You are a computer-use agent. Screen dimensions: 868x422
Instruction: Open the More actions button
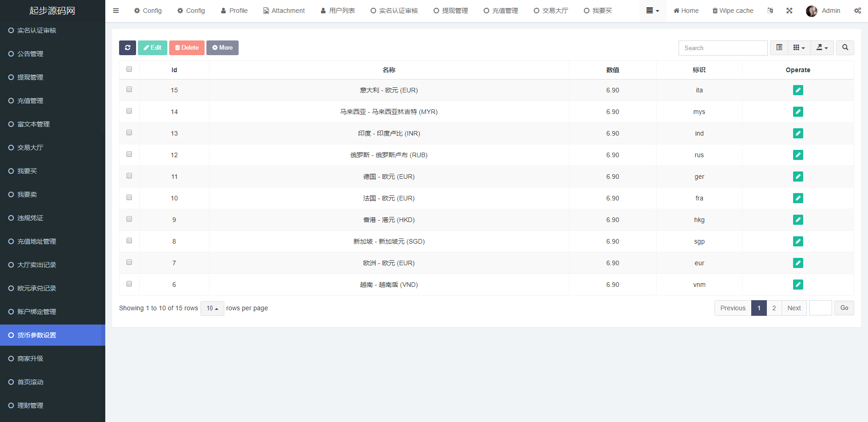tap(223, 48)
